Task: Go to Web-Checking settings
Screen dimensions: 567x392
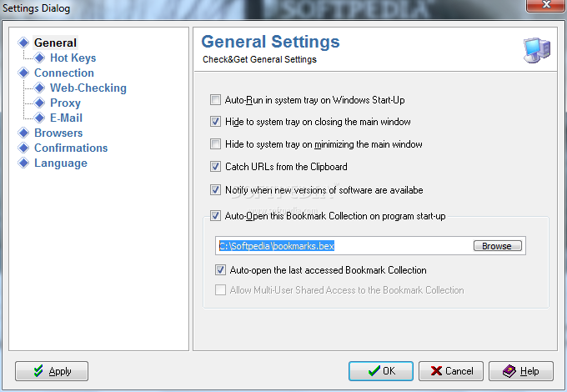Action: coord(88,88)
